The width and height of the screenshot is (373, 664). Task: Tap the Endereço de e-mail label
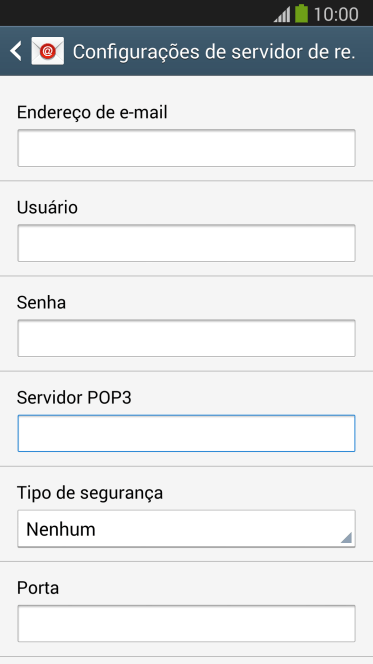[x=92, y=113]
